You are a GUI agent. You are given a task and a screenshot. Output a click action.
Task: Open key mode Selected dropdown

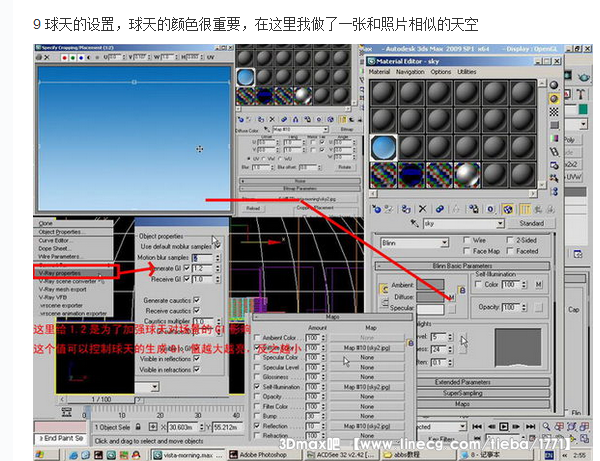(463, 426)
